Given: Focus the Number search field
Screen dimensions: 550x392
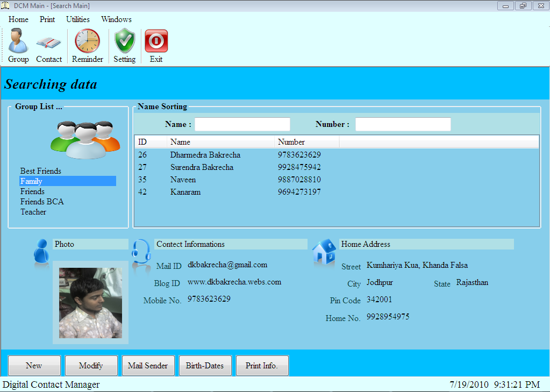Looking at the screenshot, I should (403, 124).
